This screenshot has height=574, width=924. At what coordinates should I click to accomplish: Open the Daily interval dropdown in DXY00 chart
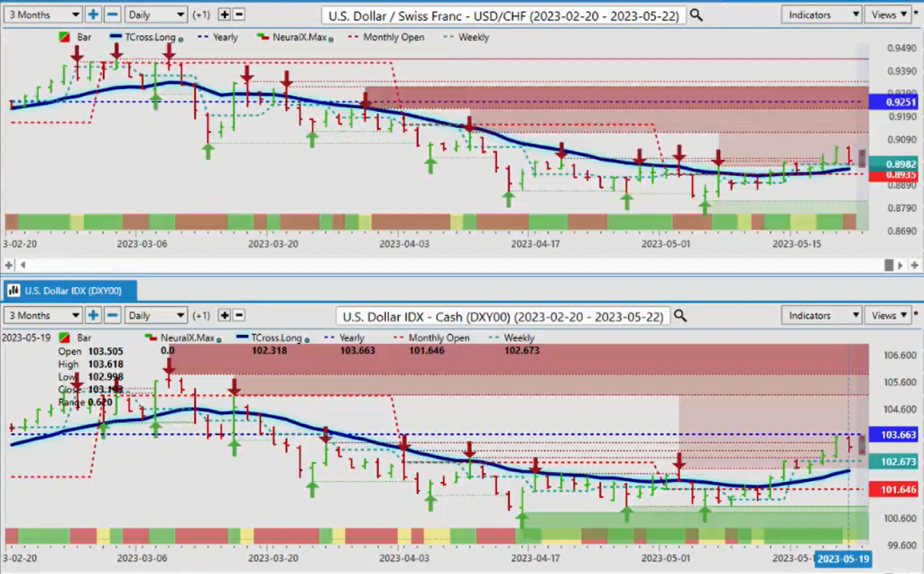[156, 315]
